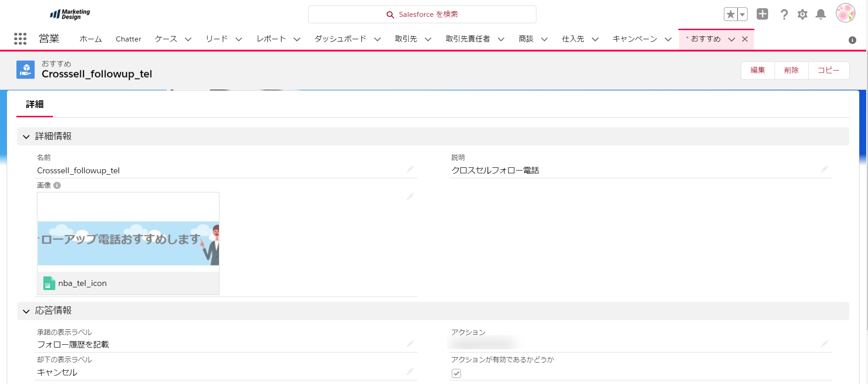The image size is (868, 384).
Task: Open the Chatter tab
Action: [x=128, y=39]
